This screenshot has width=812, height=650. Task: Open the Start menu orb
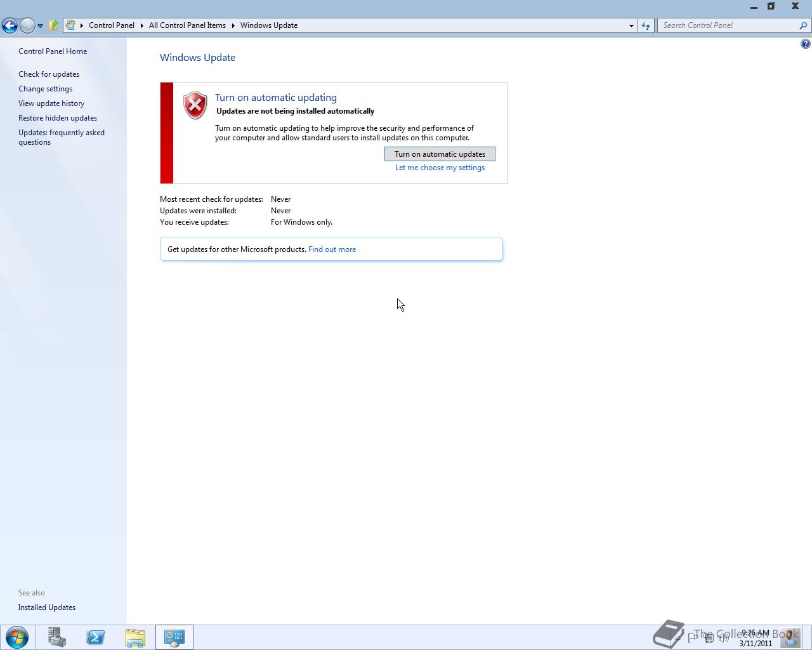coord(17,637)
